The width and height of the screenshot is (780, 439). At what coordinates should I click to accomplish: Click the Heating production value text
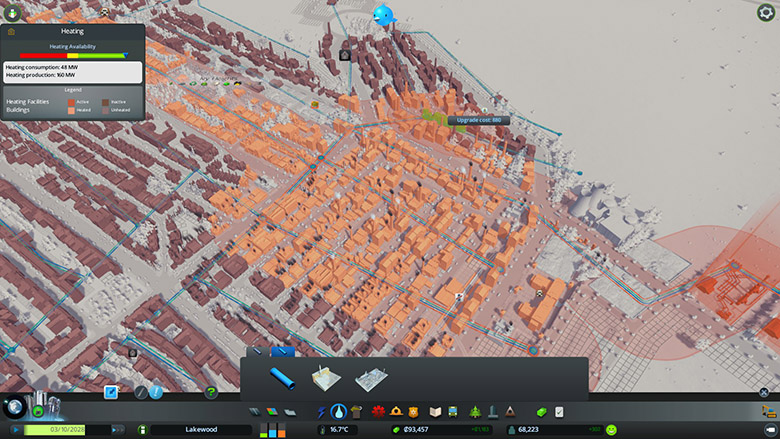pyautogui.click(x=40, y=75)
